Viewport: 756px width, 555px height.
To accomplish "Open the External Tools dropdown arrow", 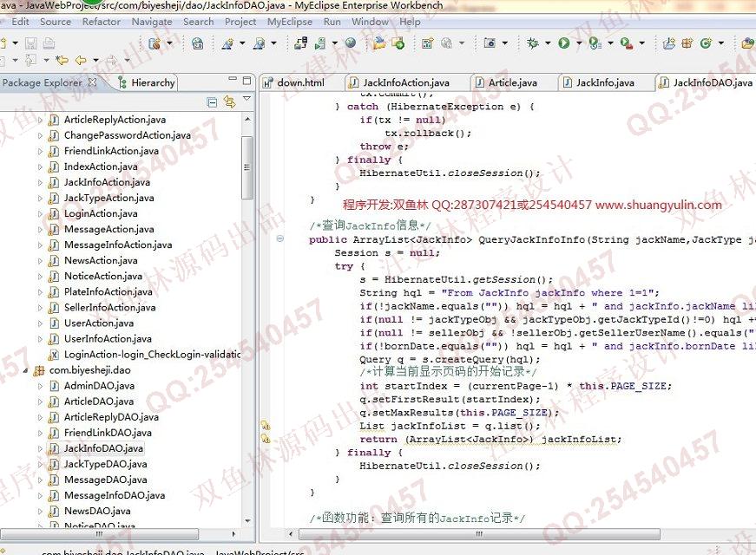I will [x=641, y=43].
